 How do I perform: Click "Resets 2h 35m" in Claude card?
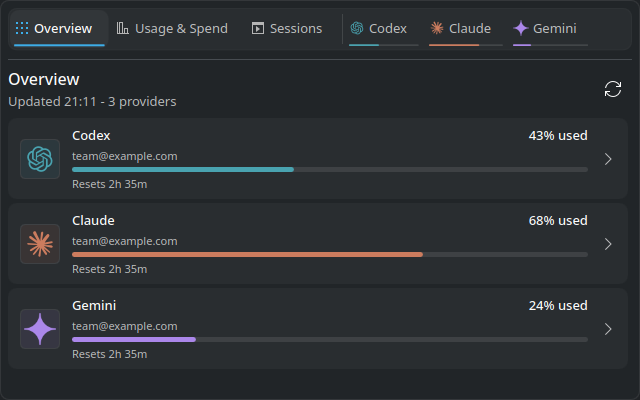point(109,269)
